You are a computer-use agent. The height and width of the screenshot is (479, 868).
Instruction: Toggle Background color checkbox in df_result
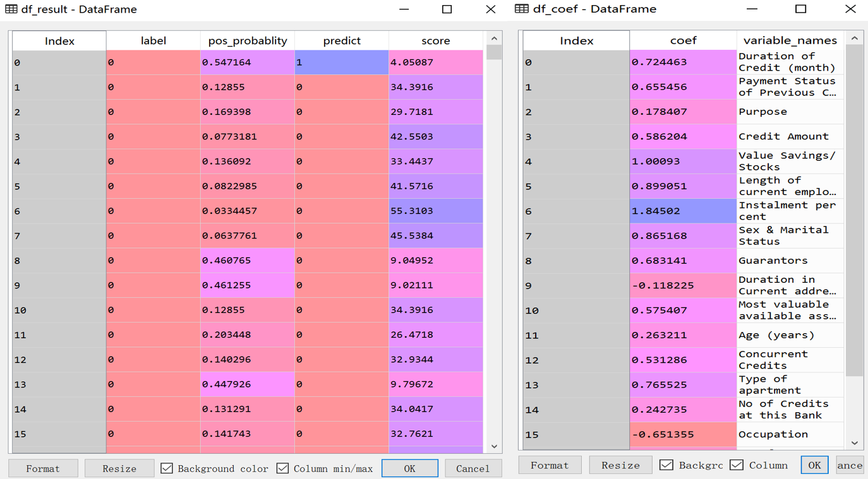point(167,468)
